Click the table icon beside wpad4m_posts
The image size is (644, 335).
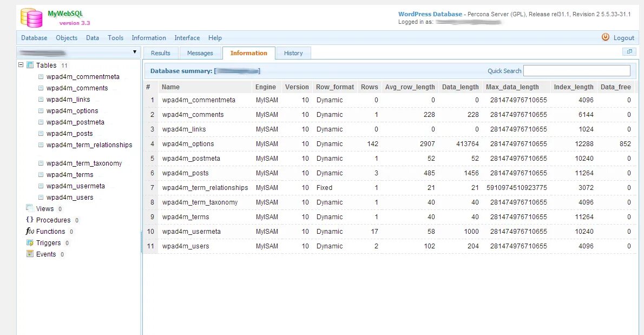point(41,134)
